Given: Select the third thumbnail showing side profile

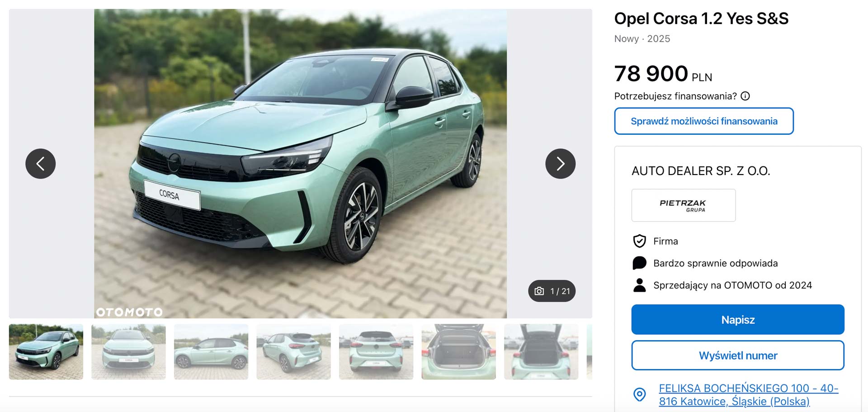Looking at the screenshot, I should coord(211,351).
